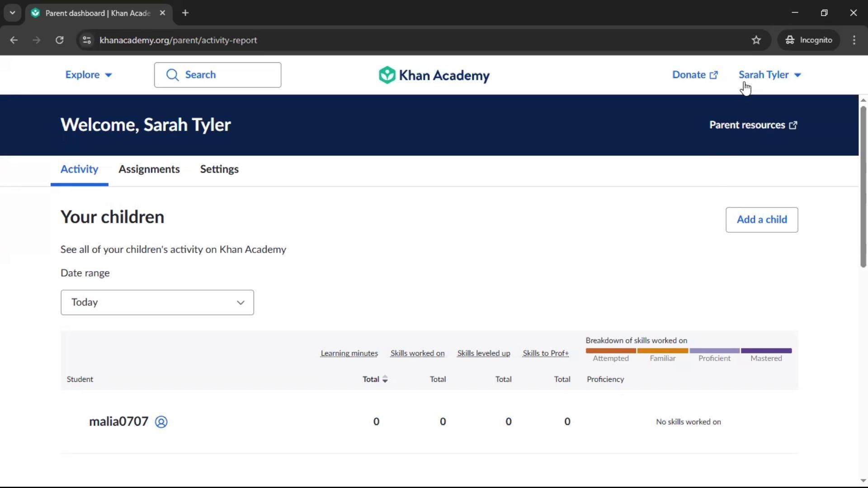Sort by Learning minutes Total arrows
Viewport: 868px width, 488px height.
coord(385,379)
